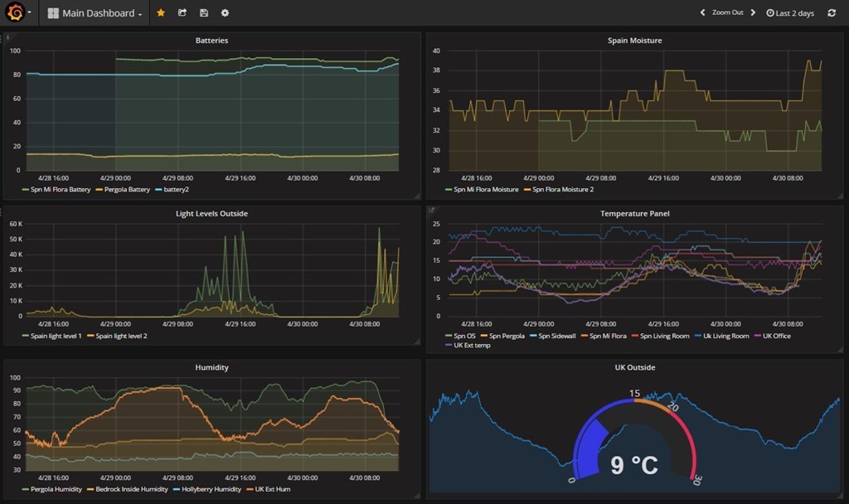Refresh the dashboard data
Screen dimensions: 849x504
(x=832, y=13)
